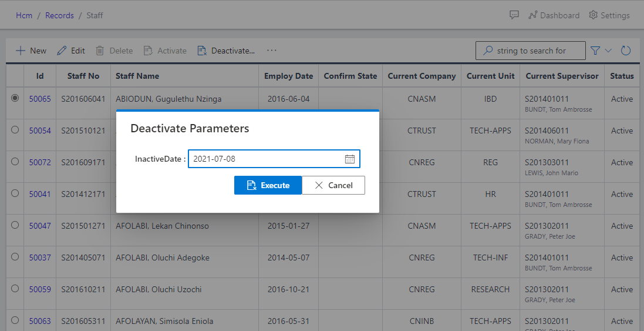Click the Deactivate Parameters dialog title
The image size is (644, 331).
(x=190, y=128)
